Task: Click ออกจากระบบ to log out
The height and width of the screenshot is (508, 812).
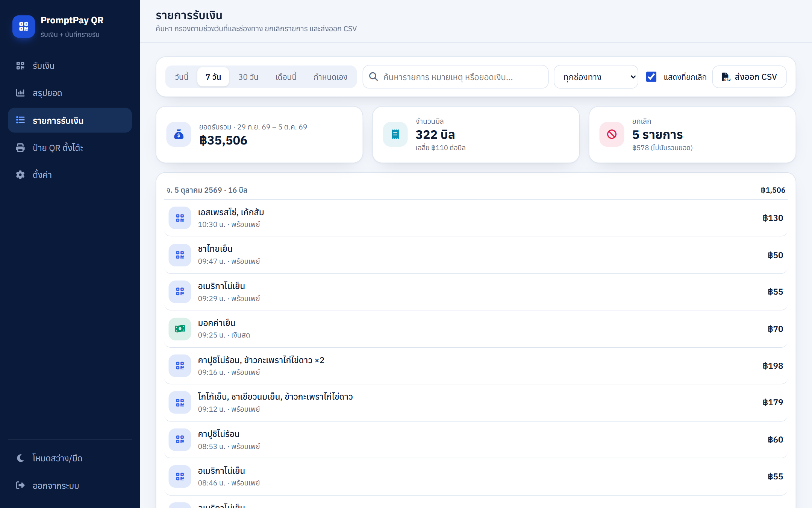Action: click(70, 485)
